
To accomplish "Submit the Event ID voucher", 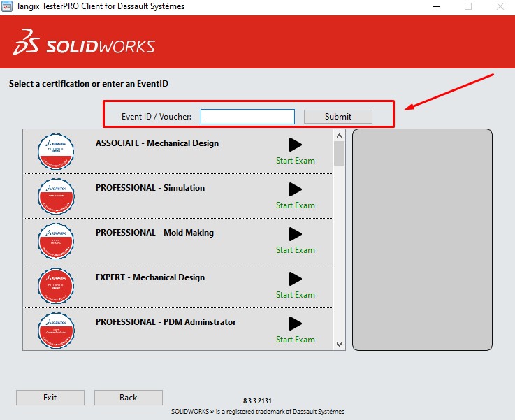I will [x=338, y=117].
